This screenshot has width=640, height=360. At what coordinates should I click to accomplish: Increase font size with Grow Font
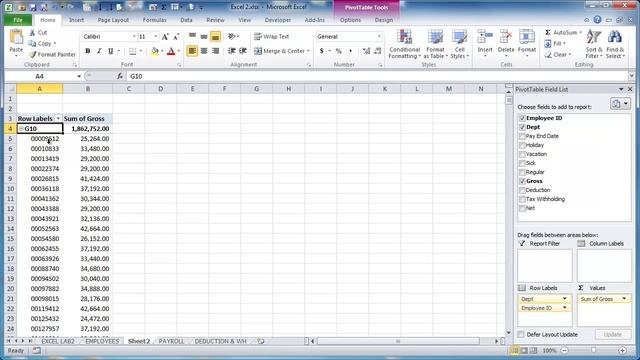165,37
